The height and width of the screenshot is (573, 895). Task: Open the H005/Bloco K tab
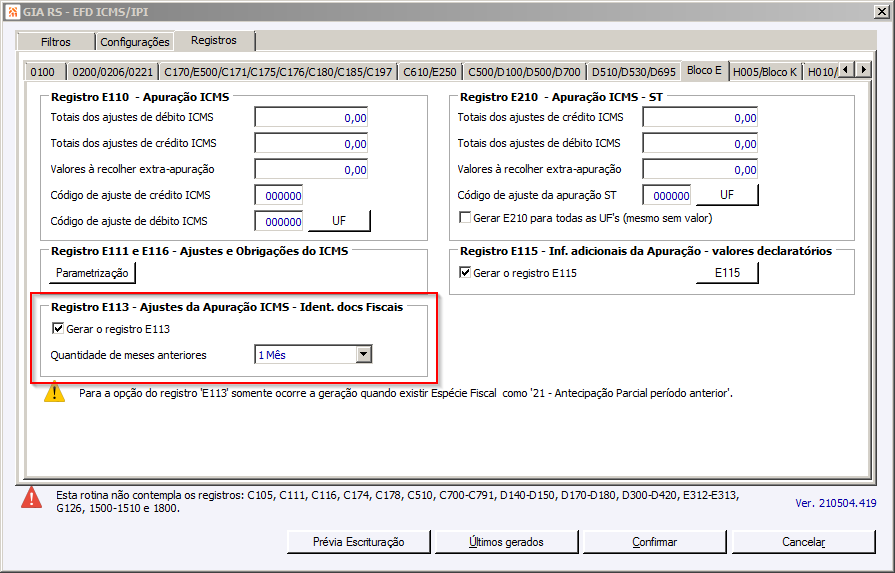765,72
